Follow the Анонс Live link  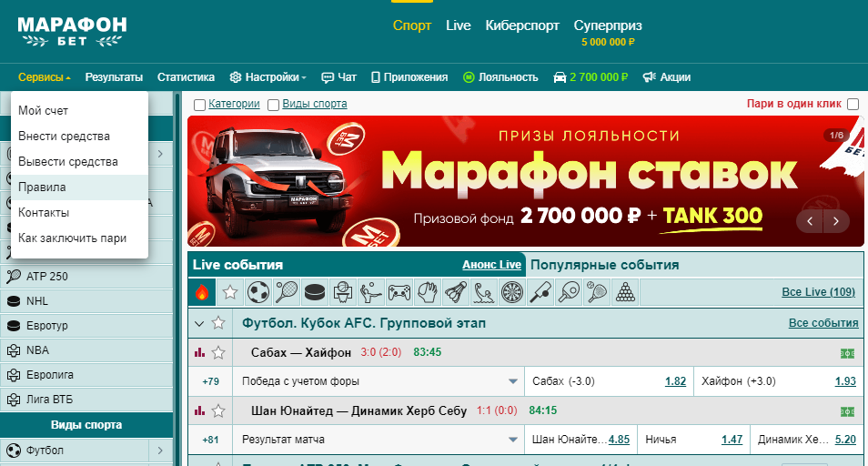(491, 265)
